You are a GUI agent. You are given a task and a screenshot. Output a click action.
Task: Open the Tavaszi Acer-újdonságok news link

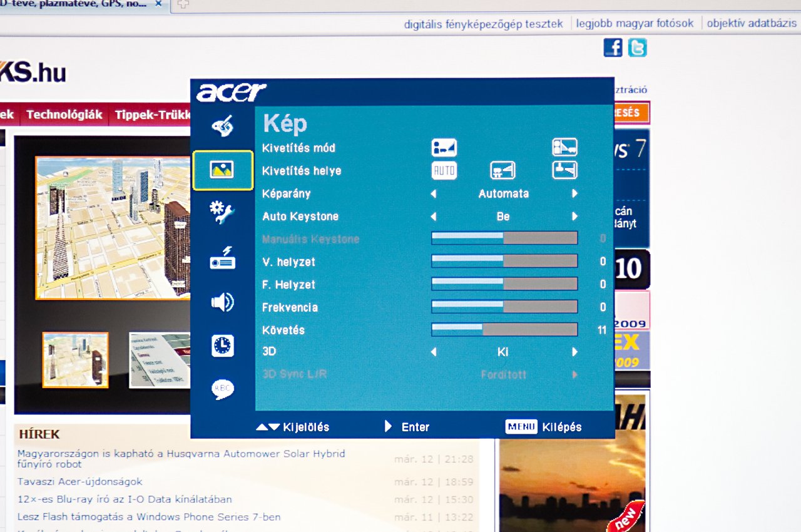[80, 482]
